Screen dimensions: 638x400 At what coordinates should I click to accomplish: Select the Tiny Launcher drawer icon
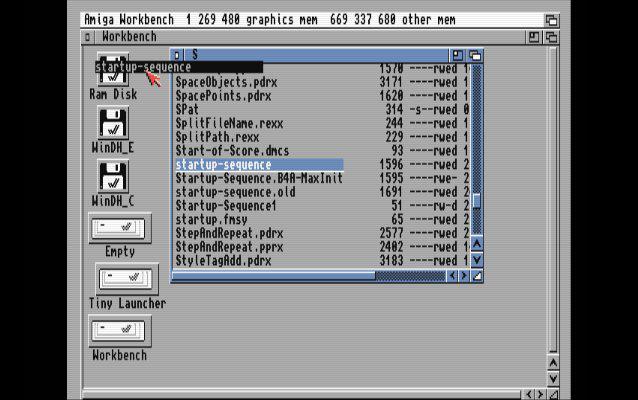click(x=127, y=279)
